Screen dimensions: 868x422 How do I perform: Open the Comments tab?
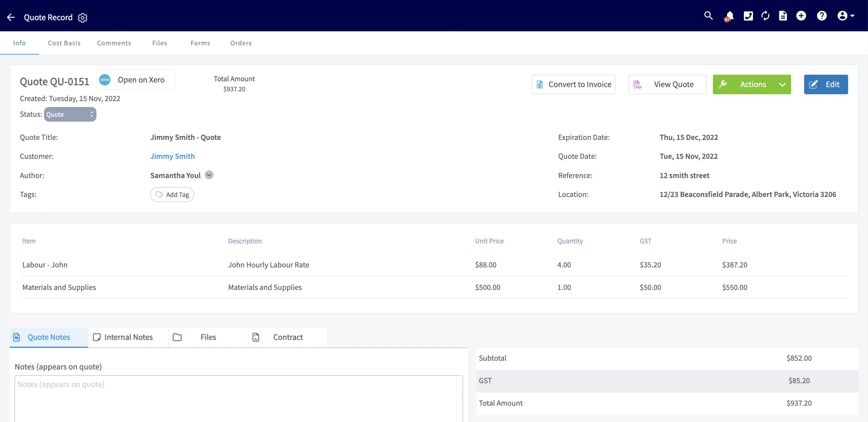tap(114, 43)
